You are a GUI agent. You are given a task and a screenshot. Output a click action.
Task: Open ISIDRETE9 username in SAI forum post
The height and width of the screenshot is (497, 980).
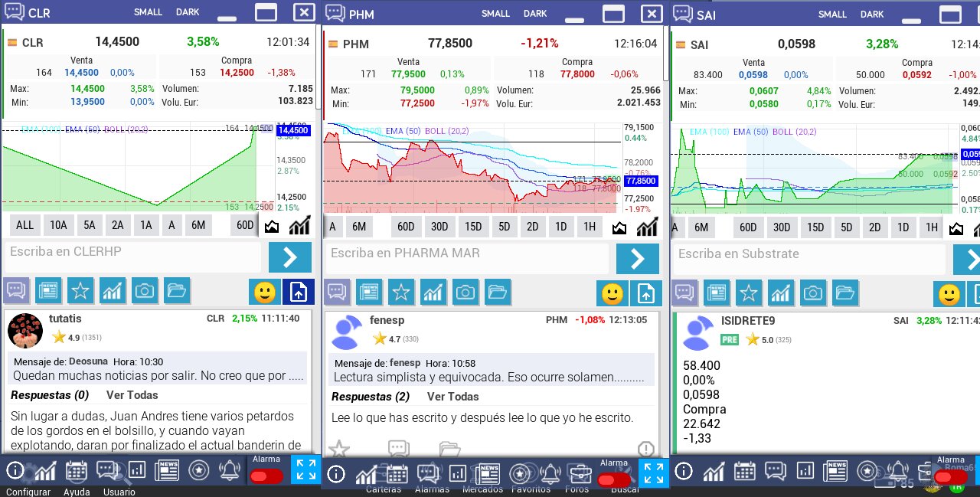(x=748, y=321)
